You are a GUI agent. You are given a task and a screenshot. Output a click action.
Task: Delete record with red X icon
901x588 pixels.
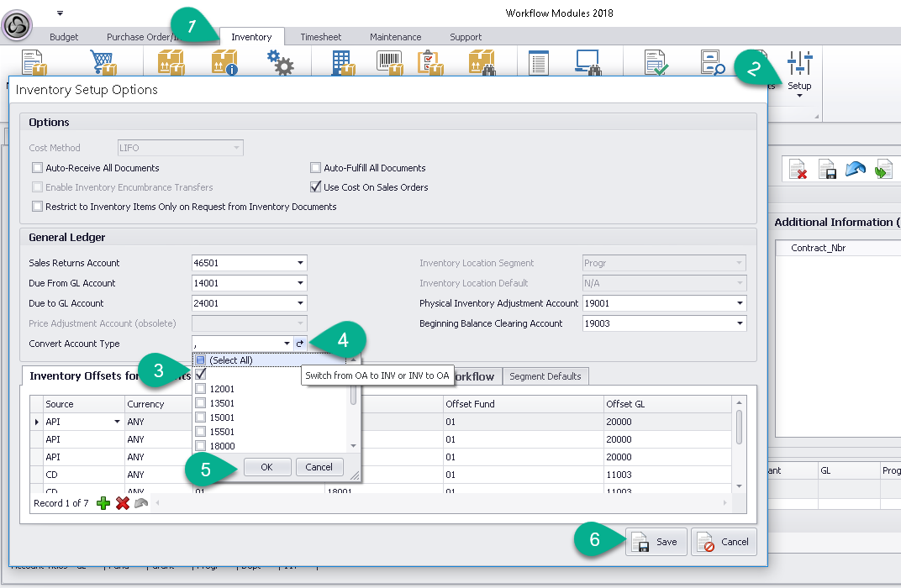coord(122,503)
